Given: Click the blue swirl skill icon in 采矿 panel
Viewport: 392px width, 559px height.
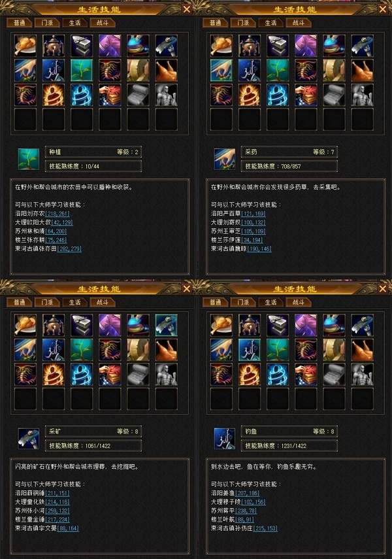Looking at the screenshot, I should [82, 375].
